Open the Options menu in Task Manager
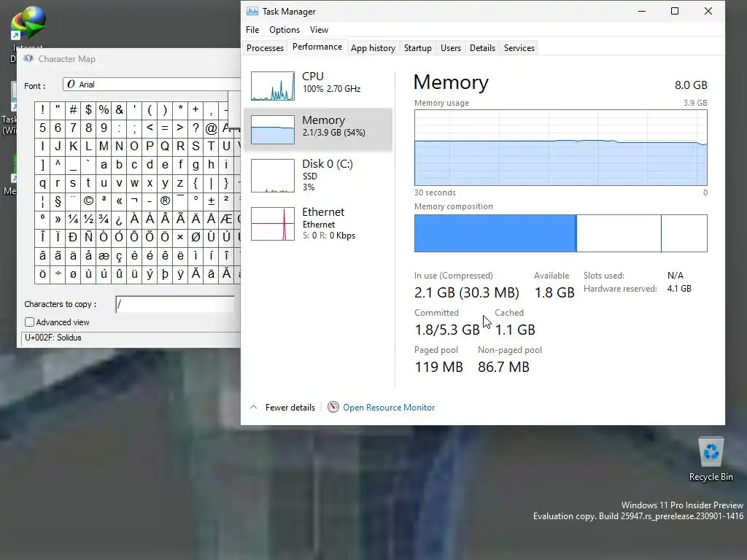Image resolution: width=747 pixels, height=560 pixels. click(x=285, y=29)
